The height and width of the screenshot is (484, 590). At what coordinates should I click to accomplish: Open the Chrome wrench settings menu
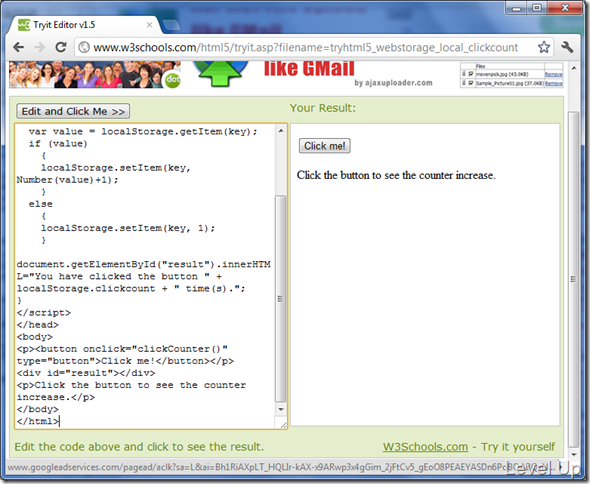click(567, 47)
